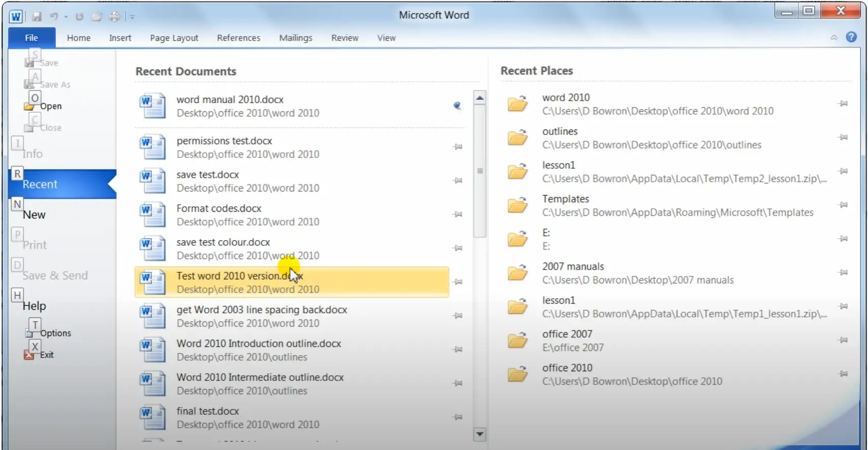
Task: Select New in the File menu
Action: [34, 215]
